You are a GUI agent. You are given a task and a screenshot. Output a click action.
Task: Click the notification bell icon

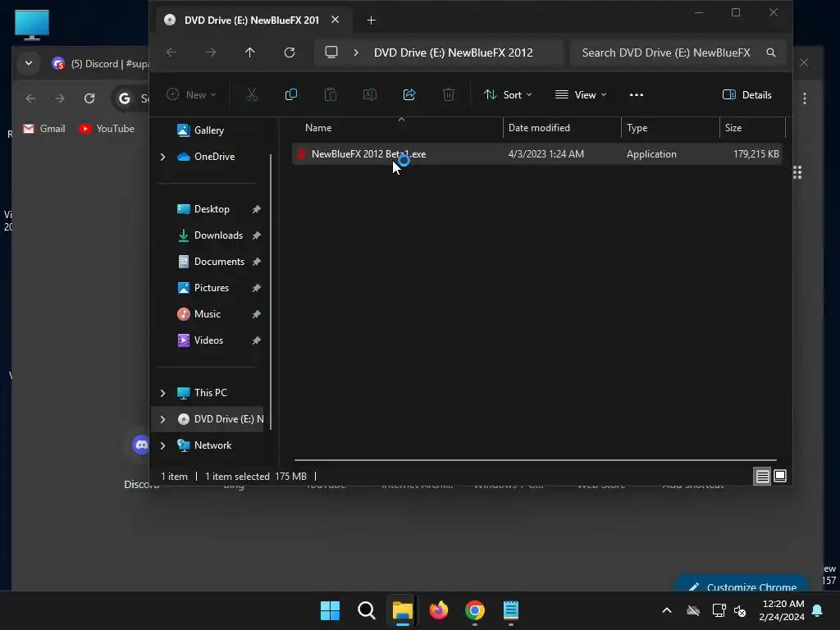point(818,610)
